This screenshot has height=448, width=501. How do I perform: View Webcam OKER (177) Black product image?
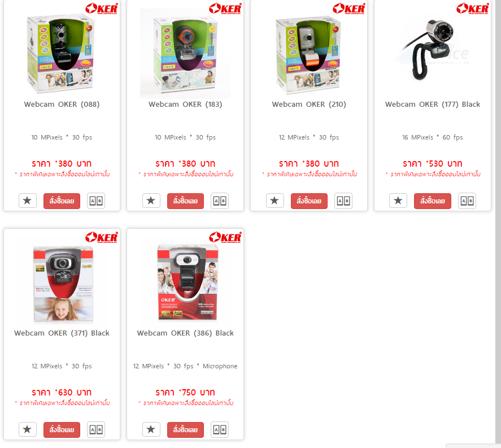click(432, 50)
